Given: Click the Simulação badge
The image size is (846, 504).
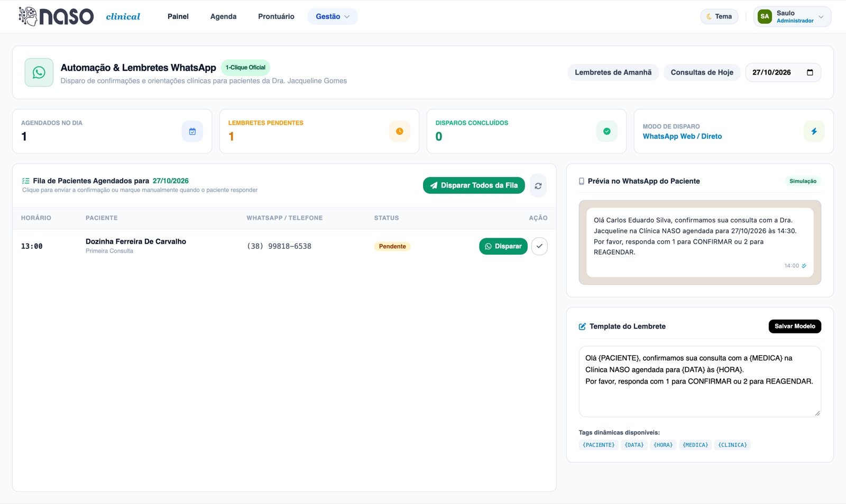Looking at the screenshot, I should coord(803,181).
